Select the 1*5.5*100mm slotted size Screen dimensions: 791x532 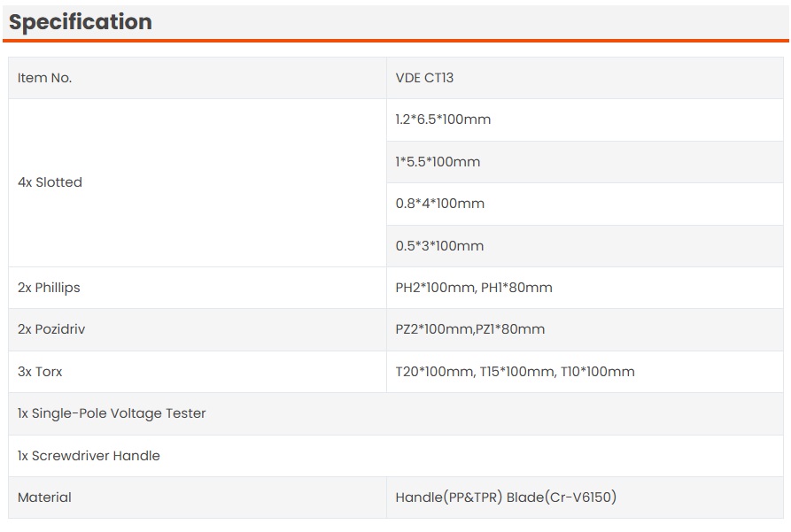point(438,162)
